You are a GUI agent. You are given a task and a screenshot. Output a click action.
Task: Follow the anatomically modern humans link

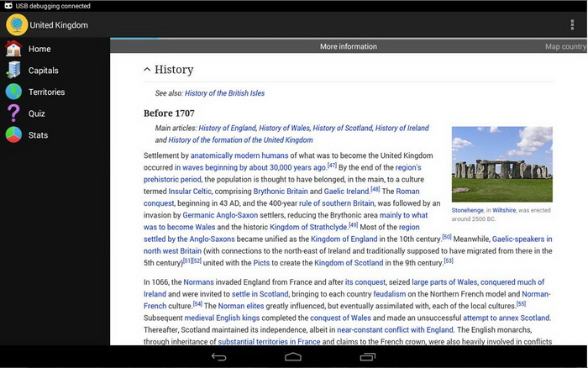(239, 155)
